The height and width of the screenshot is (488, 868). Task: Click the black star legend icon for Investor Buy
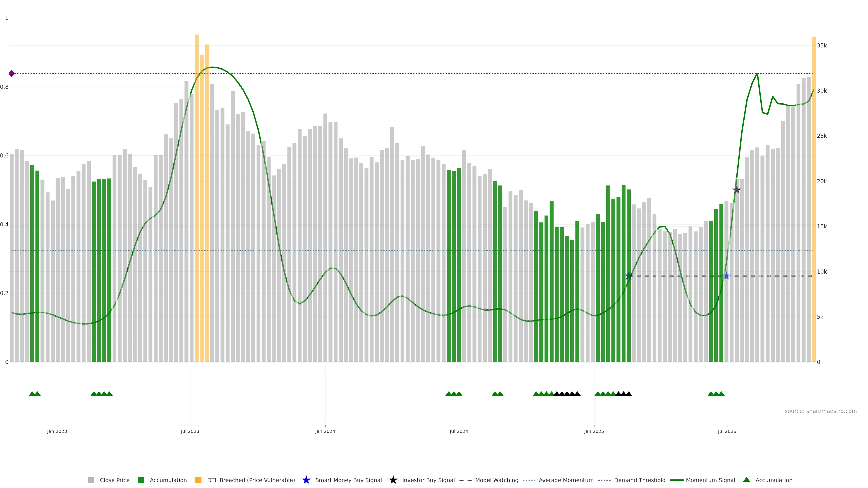pyautogui.click(x=393, y=480)
